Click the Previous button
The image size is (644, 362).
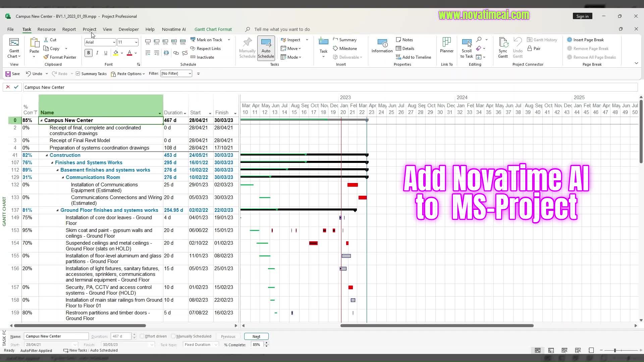(x=228, y=337)
